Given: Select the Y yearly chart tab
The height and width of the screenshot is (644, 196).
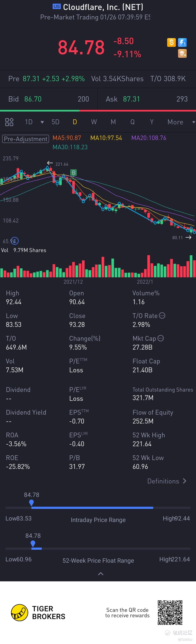Looking at the screenshot, I should coord(152,122).
